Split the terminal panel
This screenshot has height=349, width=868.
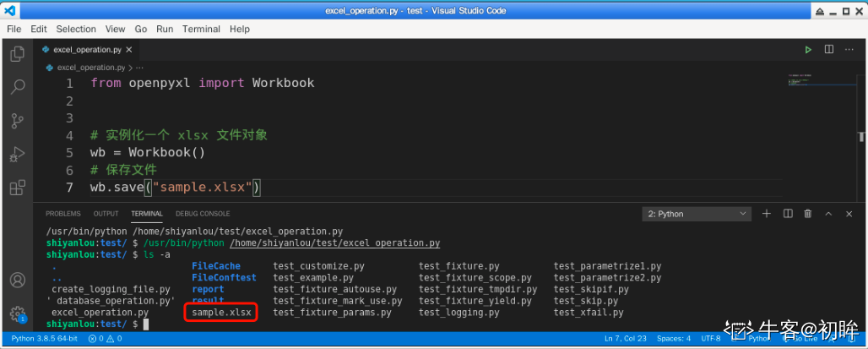pos(788,214)
